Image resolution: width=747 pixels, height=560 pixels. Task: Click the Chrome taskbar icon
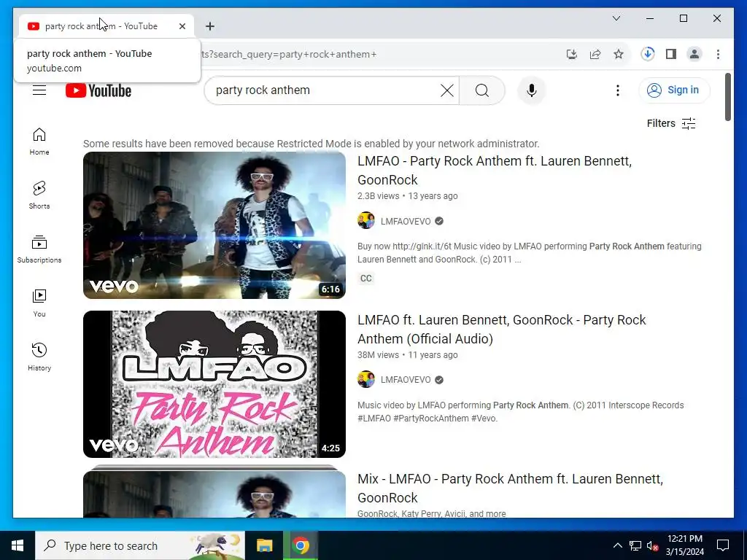click(301, 545)
